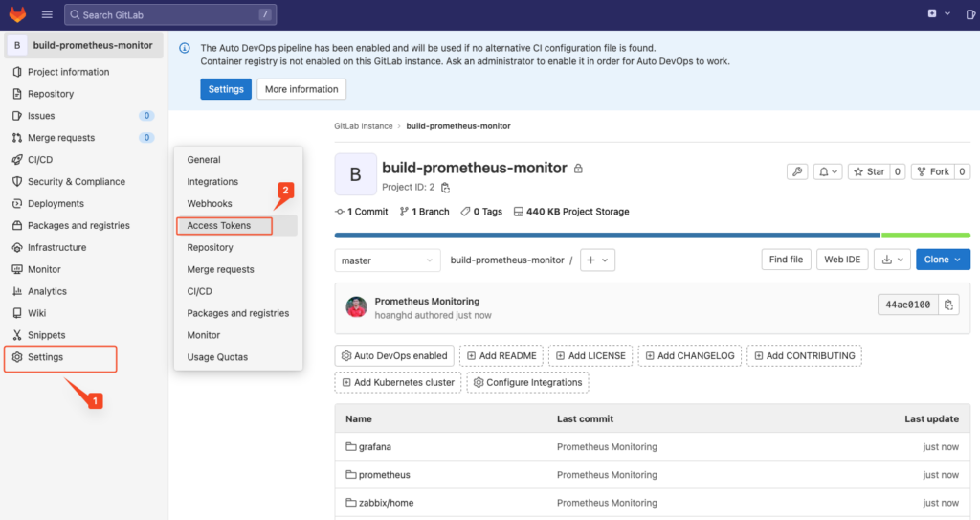Star the project
The image size is (980, 520).
pyautogui.click(x=869, y=171)
